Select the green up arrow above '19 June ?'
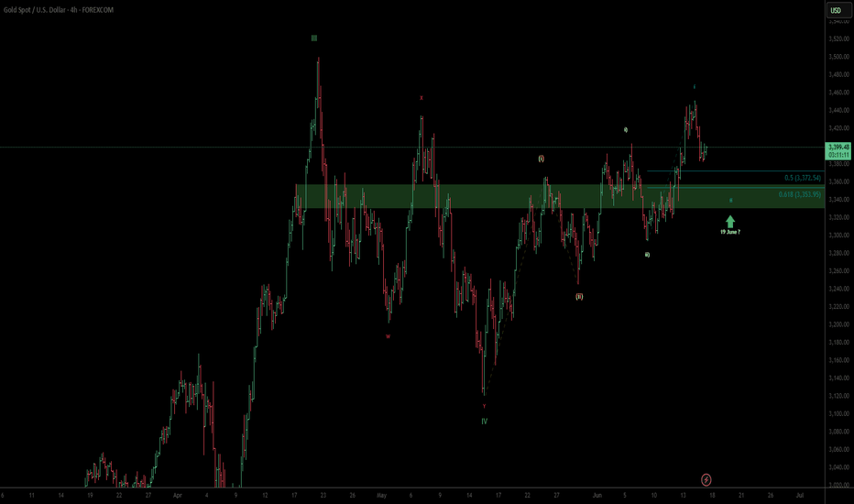The height and width of the screenshot is (504, 854). pos(730,221)
